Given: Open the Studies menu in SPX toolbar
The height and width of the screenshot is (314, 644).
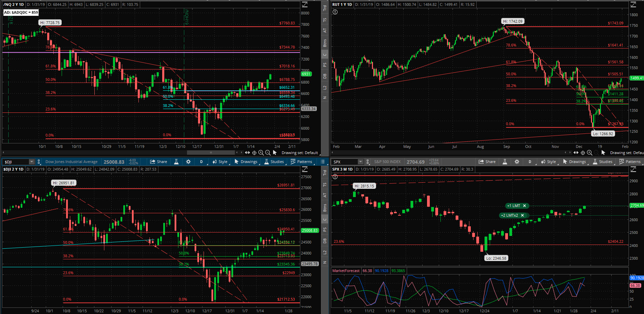Looking at the screenshot, I should (602, 162).
